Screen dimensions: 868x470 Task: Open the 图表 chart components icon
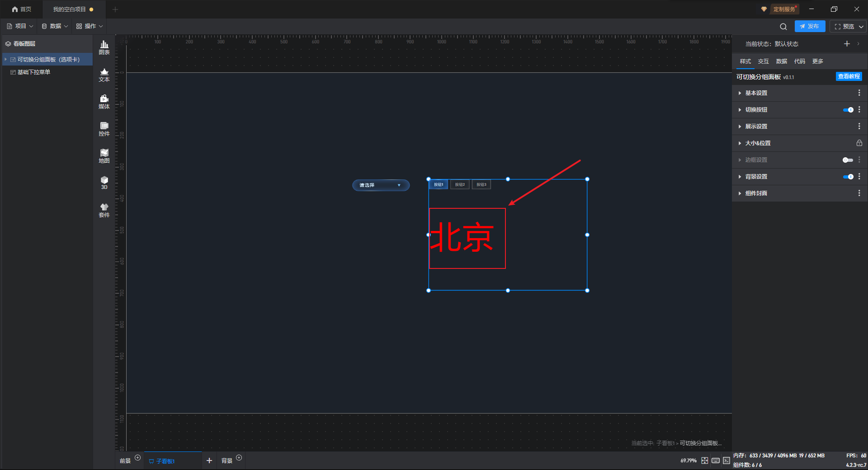click(104, 47)
